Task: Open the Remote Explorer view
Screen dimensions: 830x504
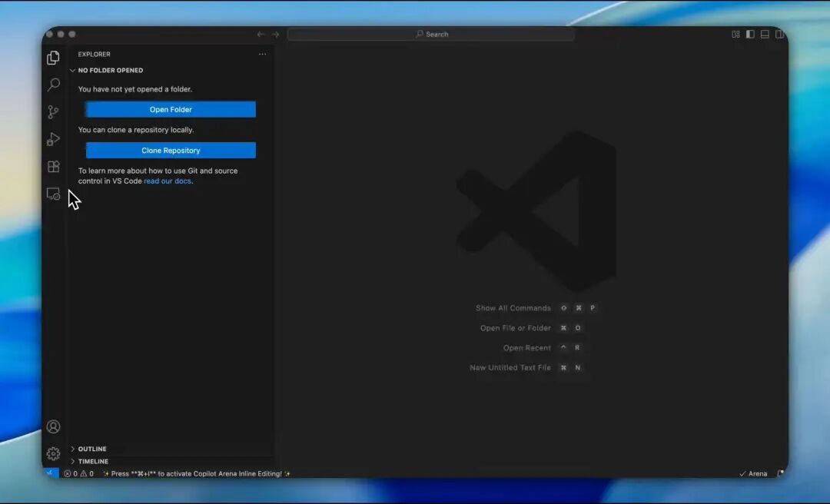Action: coord(54,194)
